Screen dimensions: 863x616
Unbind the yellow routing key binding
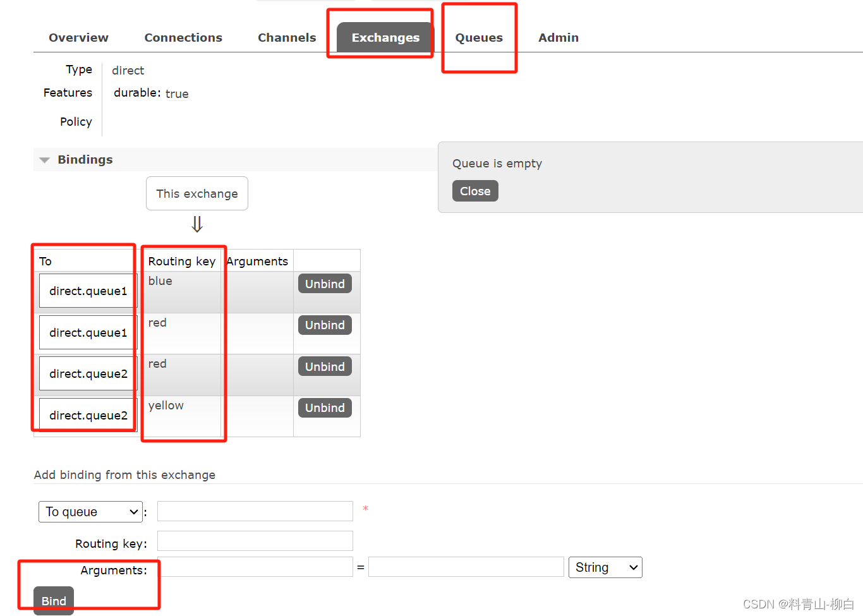coord(325,408)
